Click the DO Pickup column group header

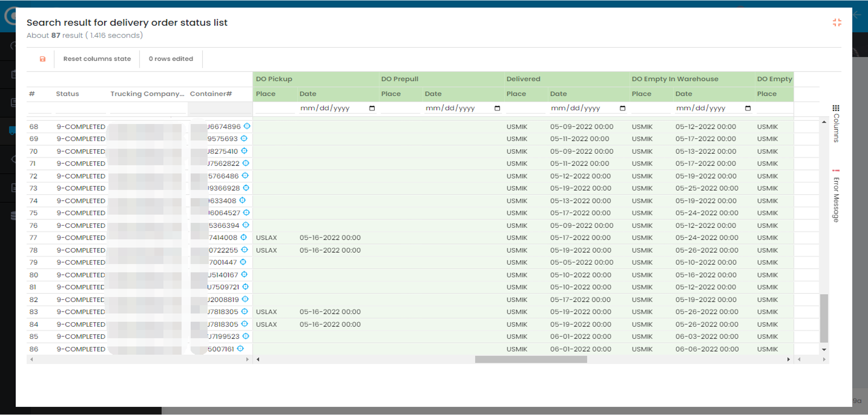point(274,79)
